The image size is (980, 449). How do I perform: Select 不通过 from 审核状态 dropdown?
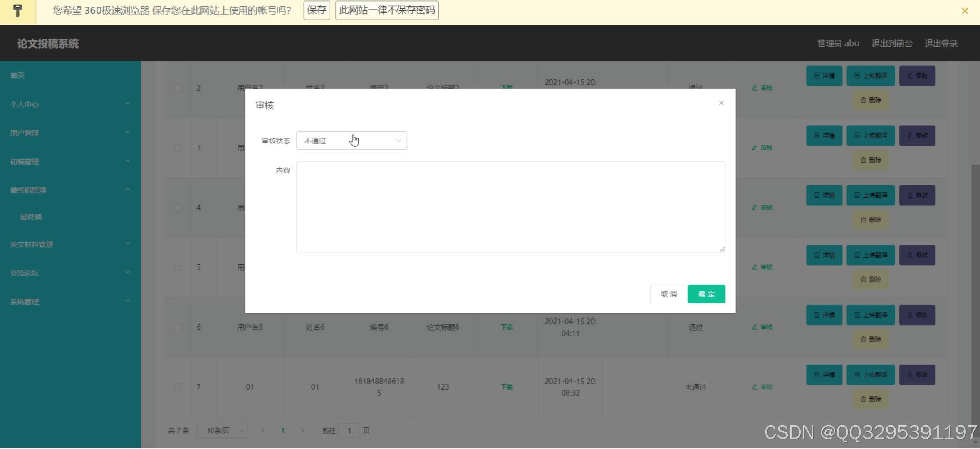click(352, 140)
